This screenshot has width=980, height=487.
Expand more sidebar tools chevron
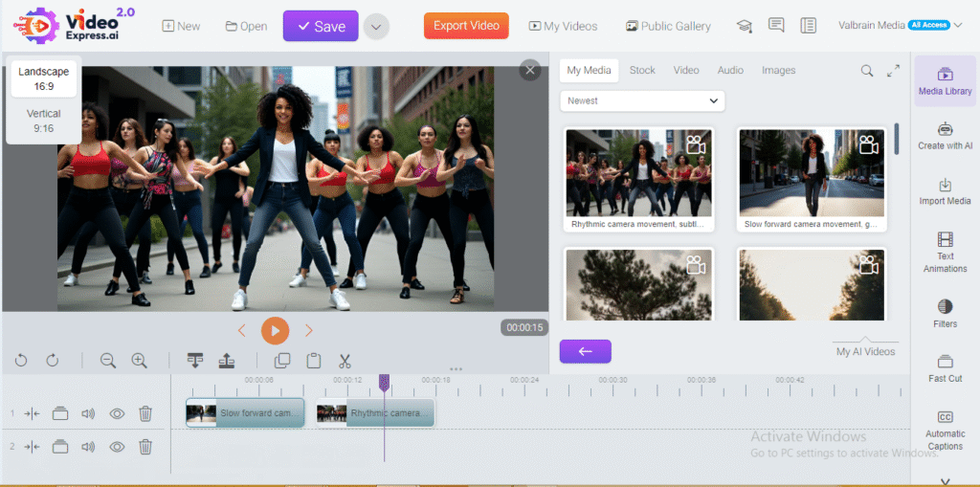(945, 480)
